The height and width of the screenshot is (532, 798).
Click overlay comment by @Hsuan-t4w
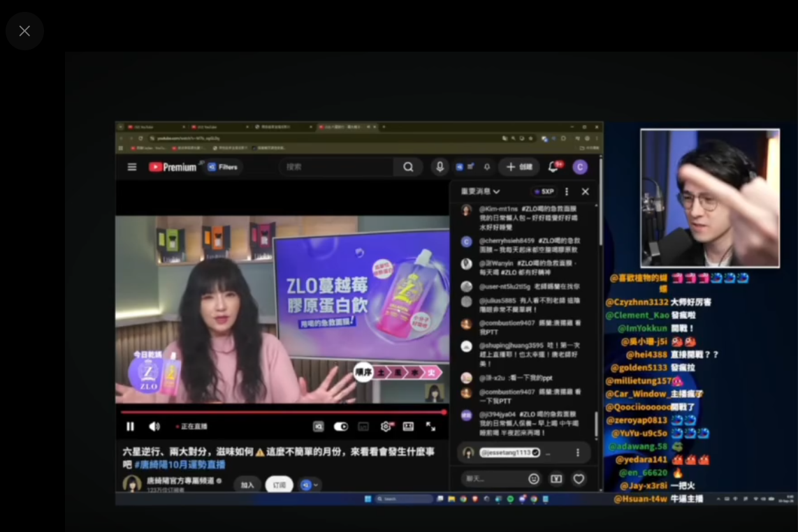(x=658, y=499)
